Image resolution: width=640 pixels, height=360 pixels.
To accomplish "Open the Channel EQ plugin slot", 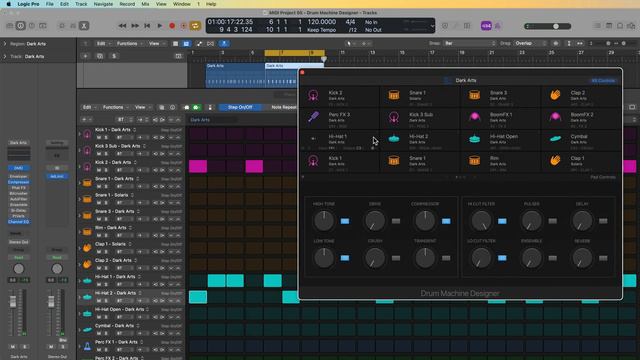I will coord(18,222).
